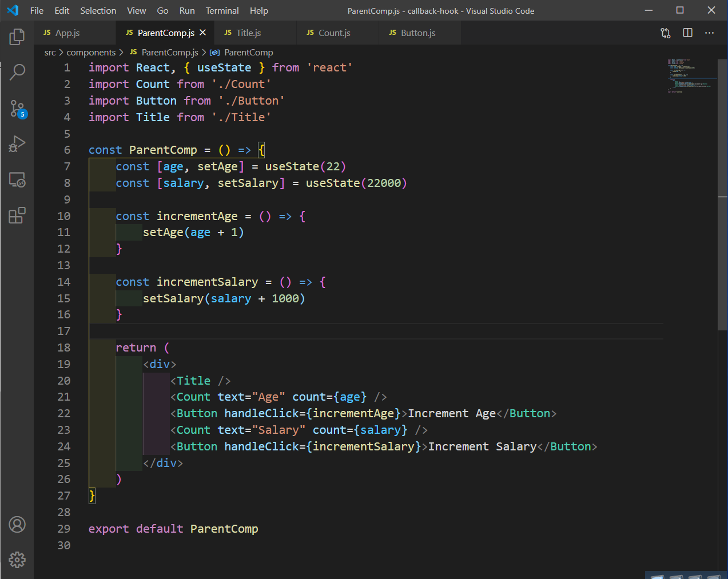Viewport: 728px width, 579px height.
Task: Open the Manage gear icon
Action: (17, 560)
